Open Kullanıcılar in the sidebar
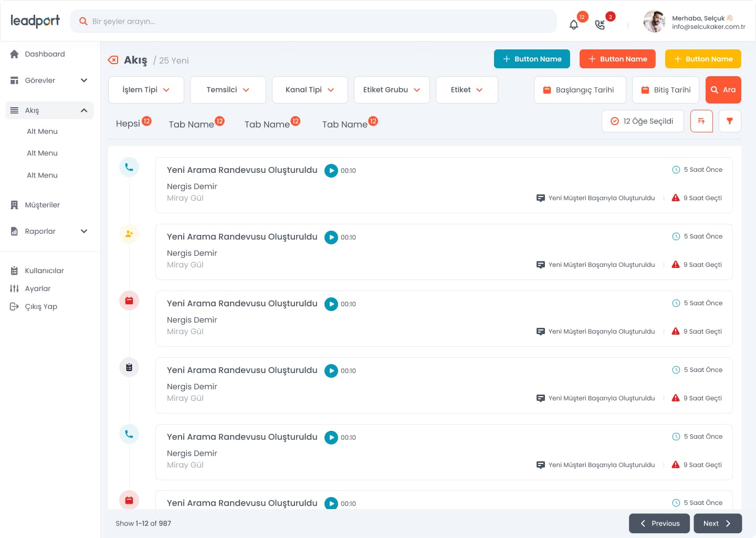 [x=37, y=271]
